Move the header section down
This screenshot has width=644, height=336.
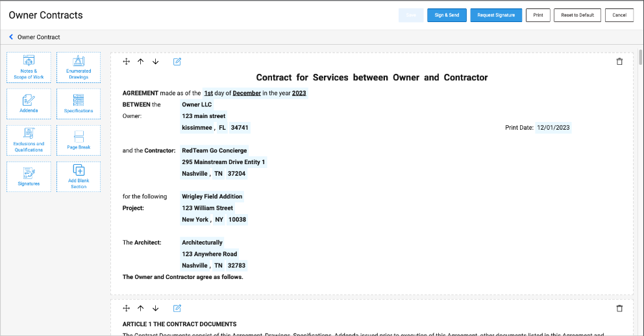point(155,62)
